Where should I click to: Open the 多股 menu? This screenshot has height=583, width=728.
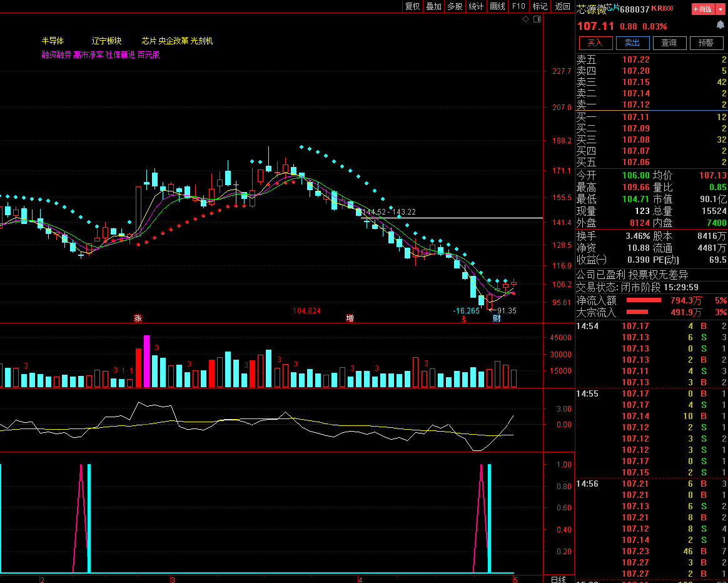455,6
